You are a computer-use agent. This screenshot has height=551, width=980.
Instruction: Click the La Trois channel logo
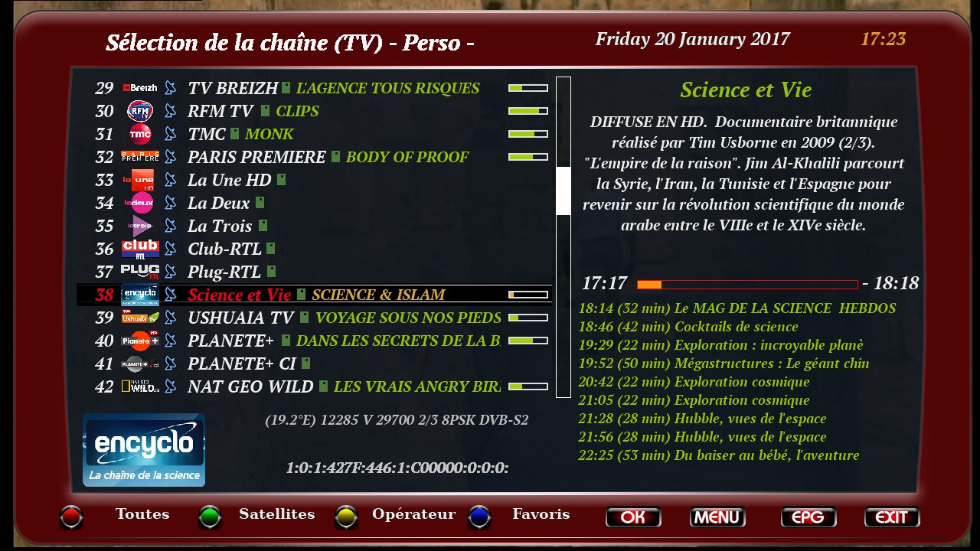[140, 226]
